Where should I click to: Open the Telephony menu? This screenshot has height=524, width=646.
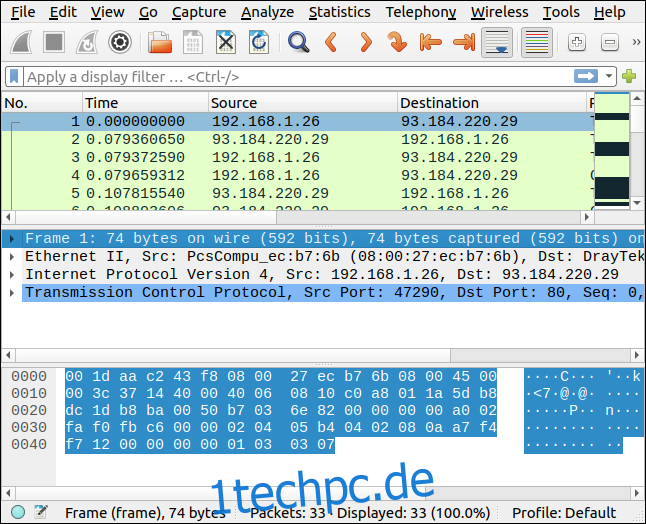point(421,12)
